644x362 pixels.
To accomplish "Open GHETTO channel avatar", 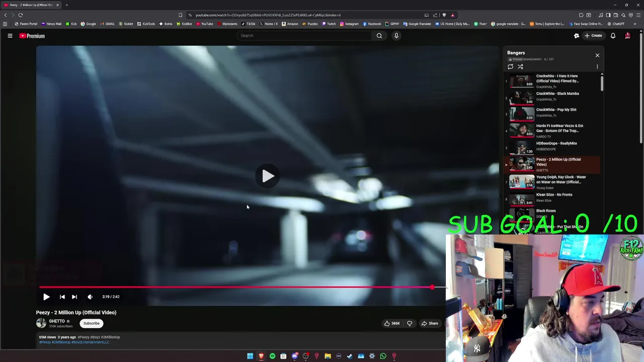I will (x=41, y=323).
